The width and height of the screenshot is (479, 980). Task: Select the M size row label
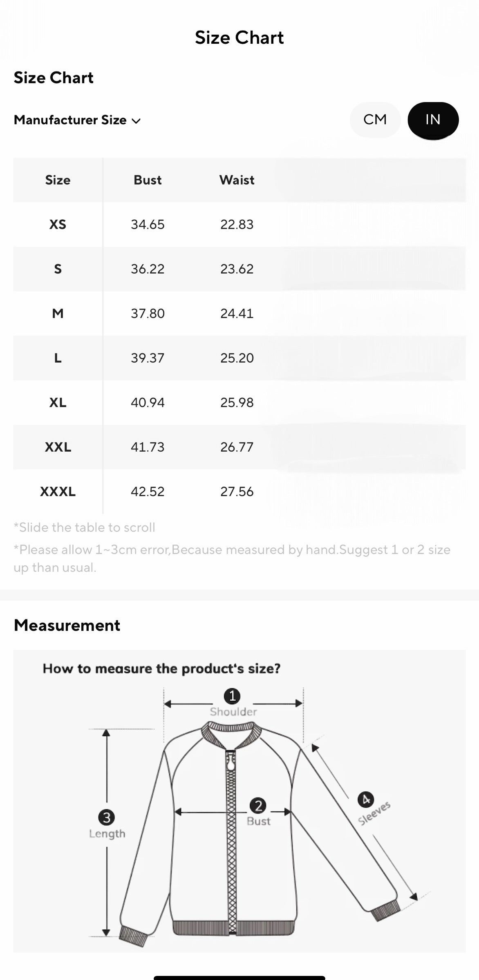[x=58, y=314]
